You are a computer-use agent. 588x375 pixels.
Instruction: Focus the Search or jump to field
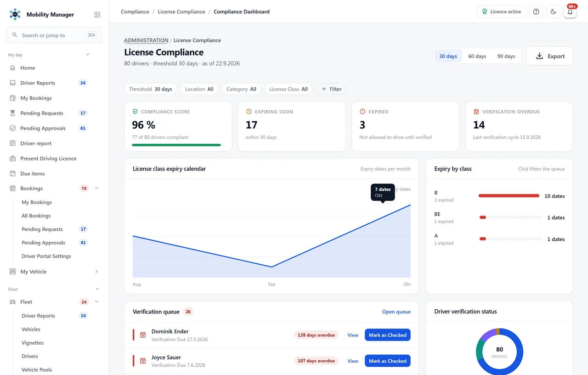click(54, 35)
